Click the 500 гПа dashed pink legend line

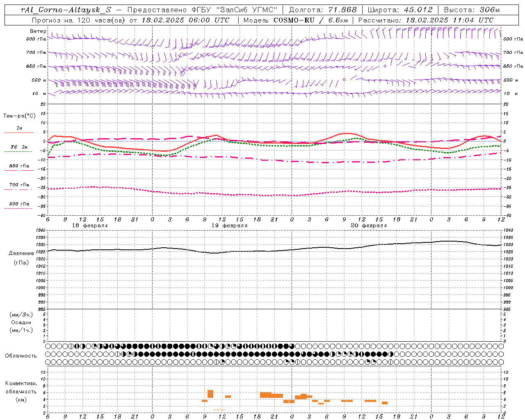18,209
